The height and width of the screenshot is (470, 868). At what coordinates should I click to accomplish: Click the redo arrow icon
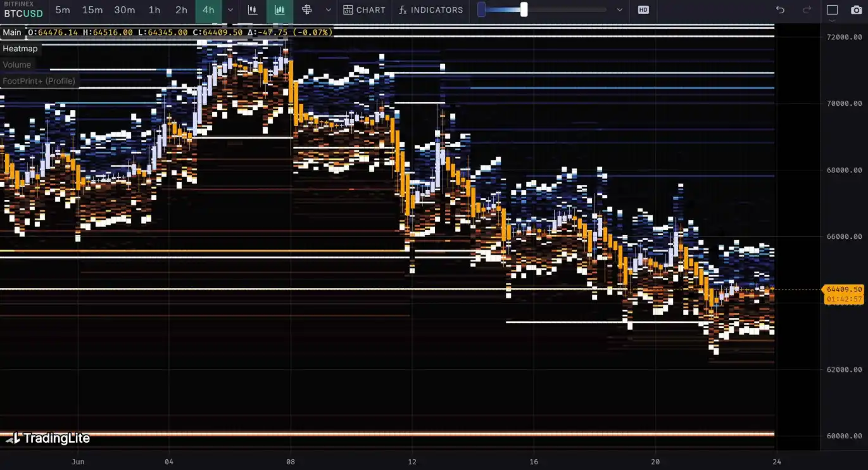pos(807,10)
